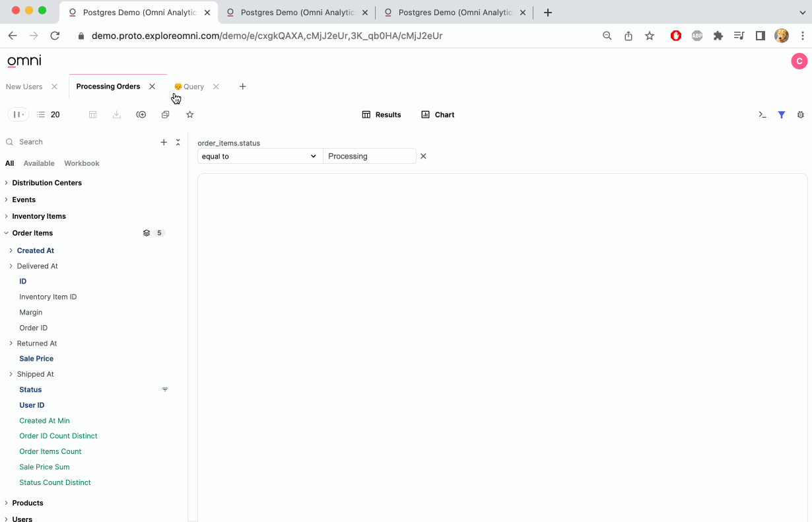
Task: Toggle the filter funnel icon
Action: (782, 114)
